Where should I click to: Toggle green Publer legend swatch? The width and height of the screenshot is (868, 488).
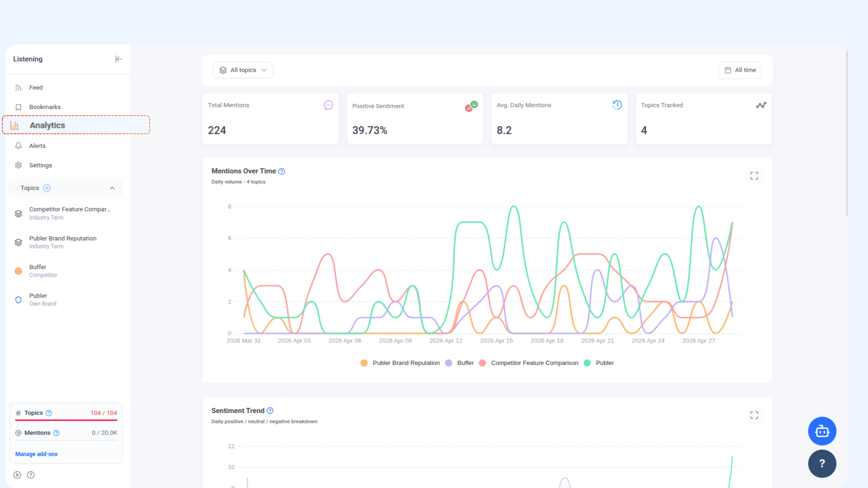pos(587,363)
